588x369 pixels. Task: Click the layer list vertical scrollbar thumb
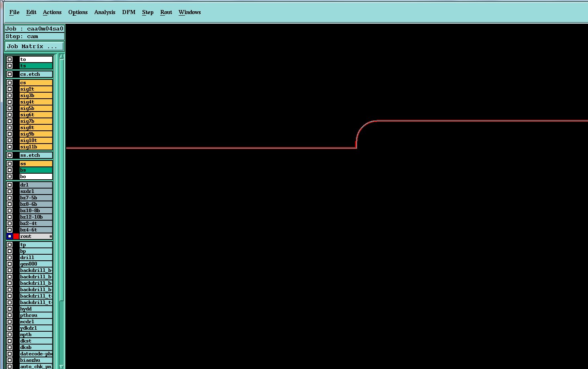pyautogui.click(x=61, y=180)
